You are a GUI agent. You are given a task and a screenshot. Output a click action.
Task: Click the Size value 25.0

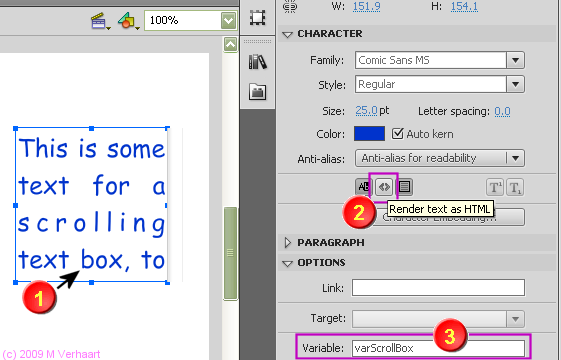pyautogui.click(x=366, y=111)
